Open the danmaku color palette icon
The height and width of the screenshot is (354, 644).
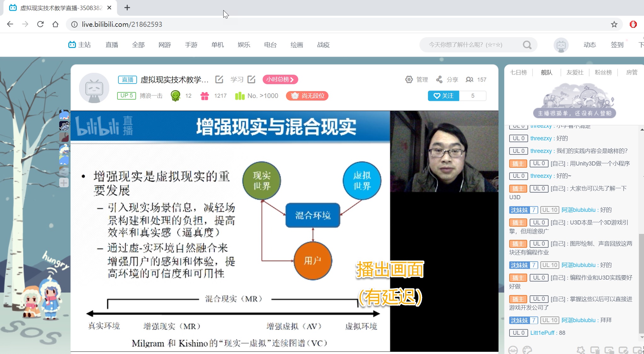(x=527, y=350)
